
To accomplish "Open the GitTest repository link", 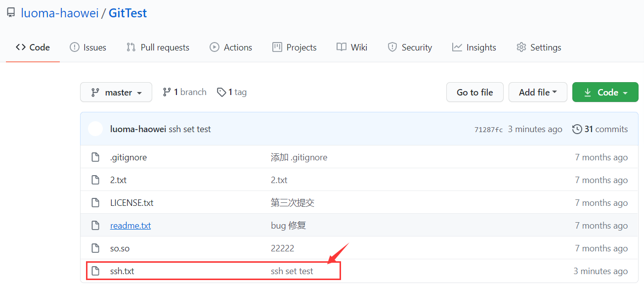I will 128,13.
